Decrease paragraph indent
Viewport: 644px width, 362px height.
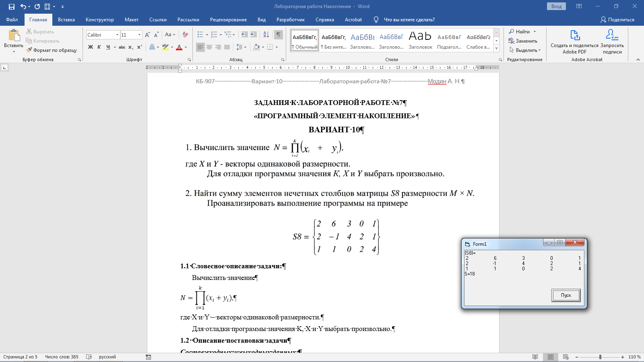point(244,35)
